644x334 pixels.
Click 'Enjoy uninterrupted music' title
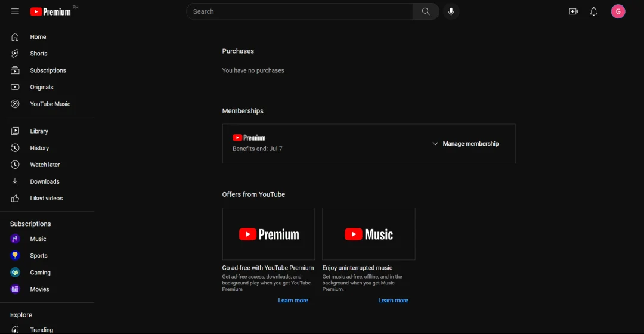click(357, 268)
